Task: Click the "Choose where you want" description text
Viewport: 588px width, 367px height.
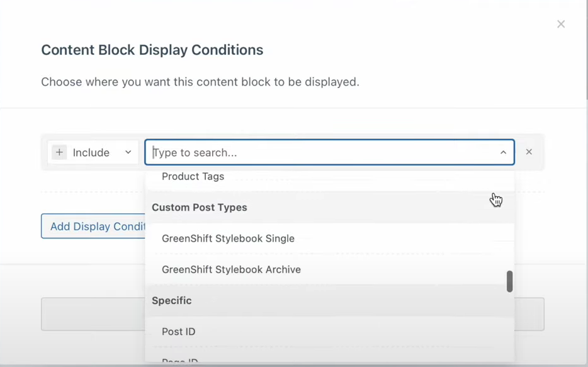Action: click(x=200, y=82)
